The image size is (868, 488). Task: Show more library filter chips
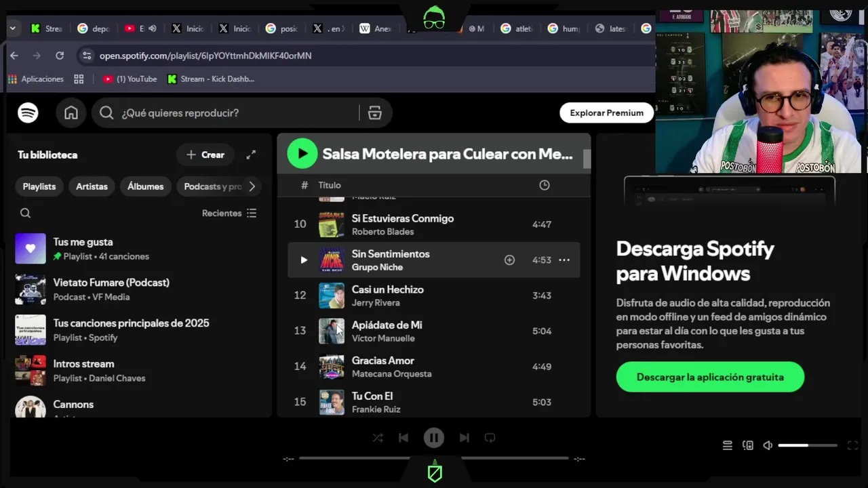(252, 186)
